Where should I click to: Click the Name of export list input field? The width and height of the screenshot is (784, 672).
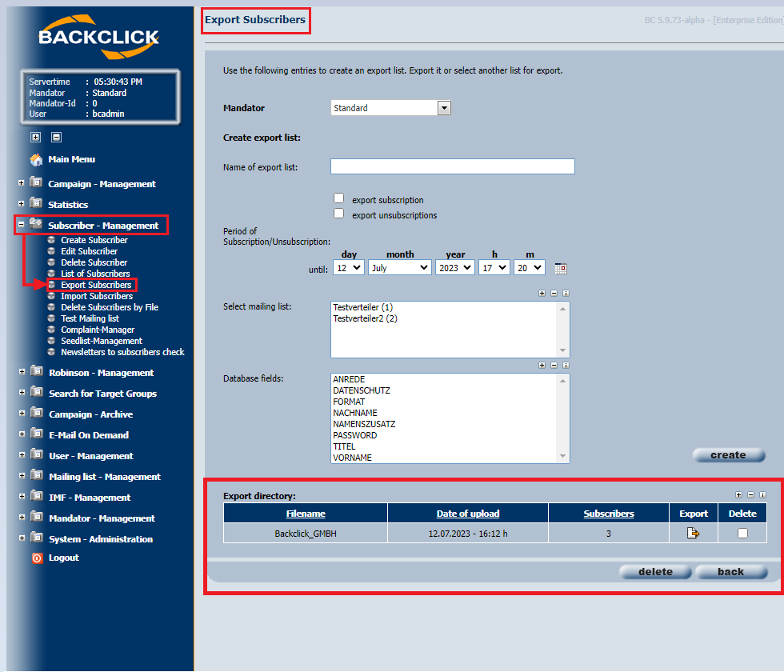pos(453,166)
